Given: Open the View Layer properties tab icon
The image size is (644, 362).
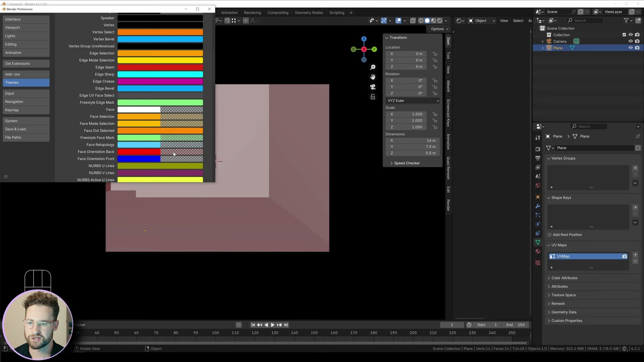Looking at the screenshot, I should 538,167.
